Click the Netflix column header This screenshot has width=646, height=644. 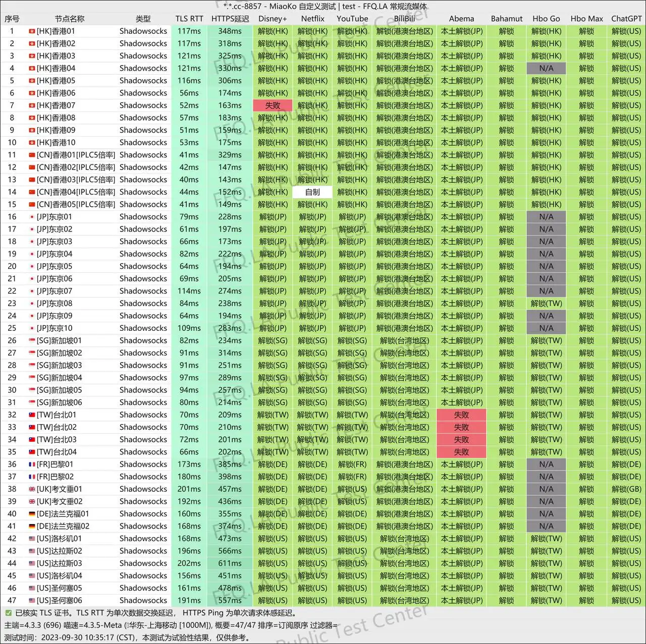pyautogui.click(x=313, y=19)
